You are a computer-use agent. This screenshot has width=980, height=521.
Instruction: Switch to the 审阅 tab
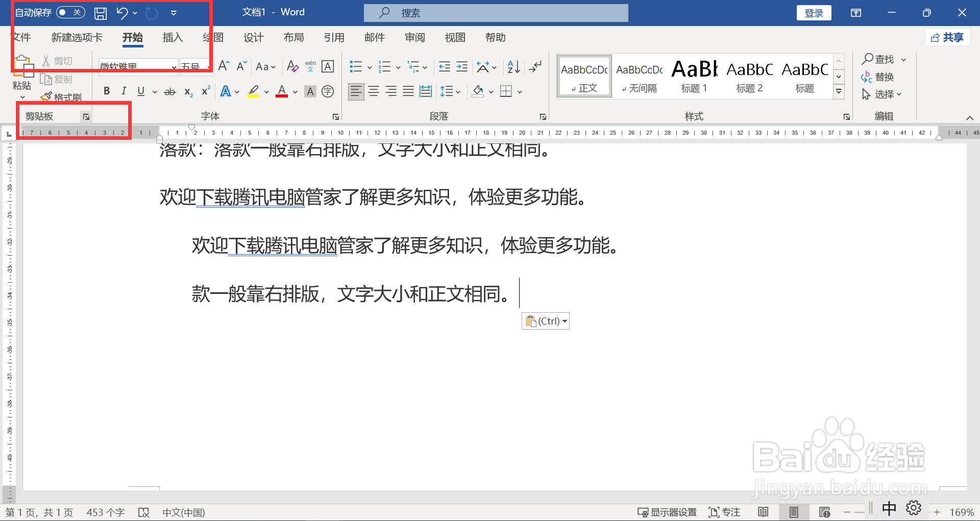coord(414,37)
